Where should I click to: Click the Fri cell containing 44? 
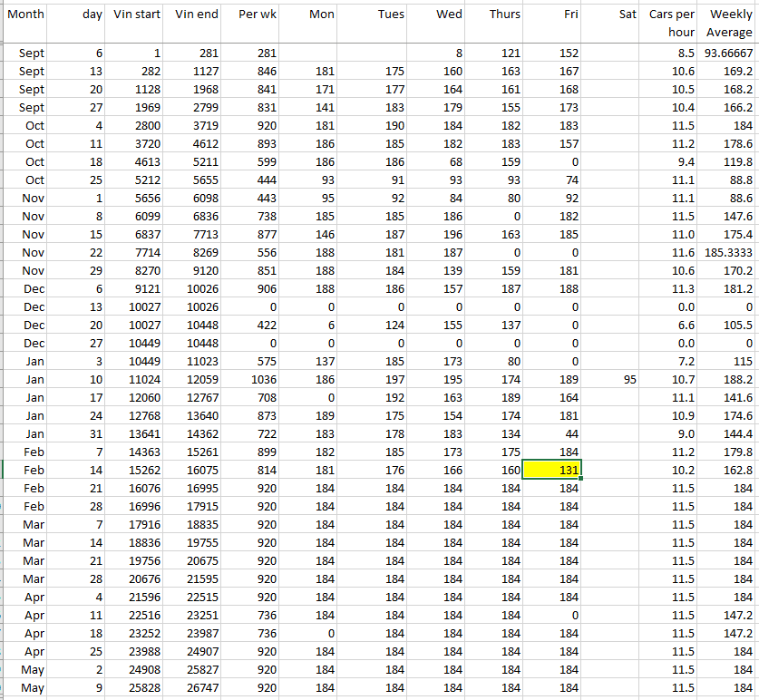click(552, 434)
